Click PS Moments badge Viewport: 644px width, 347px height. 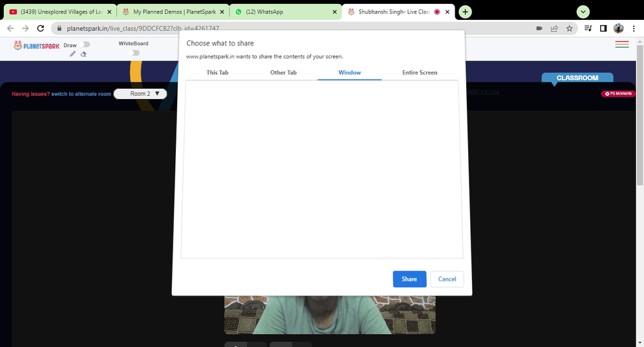(x=618, y=93)
